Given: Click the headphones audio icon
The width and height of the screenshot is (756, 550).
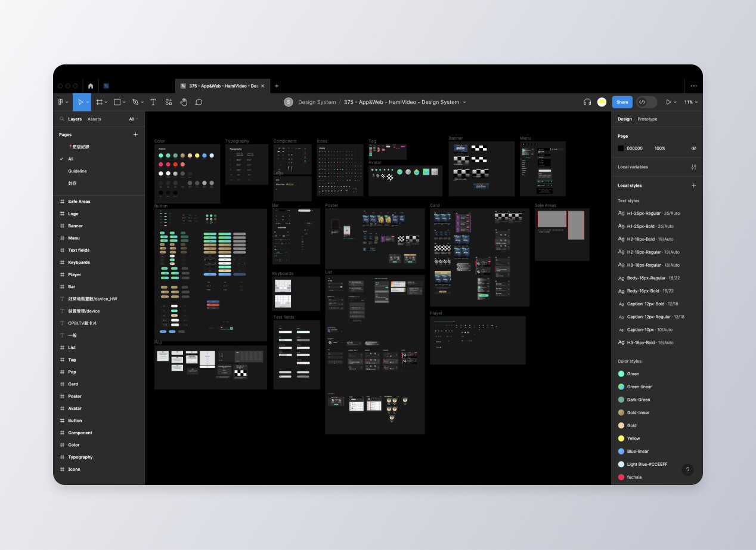Looking at the screenshot, I should [x=587, y=102].
